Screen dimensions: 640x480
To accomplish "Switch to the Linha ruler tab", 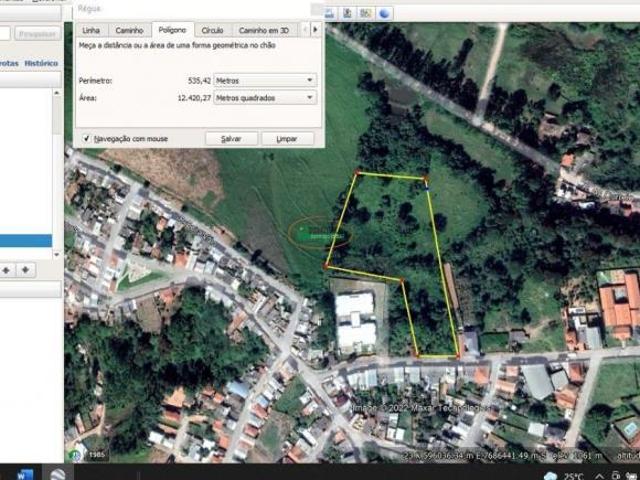I will coord(91,31).
